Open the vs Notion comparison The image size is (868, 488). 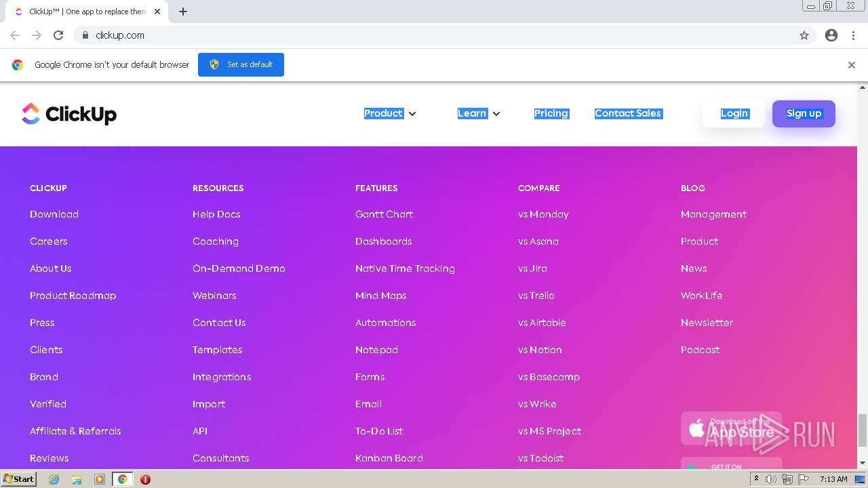point(540,350)
